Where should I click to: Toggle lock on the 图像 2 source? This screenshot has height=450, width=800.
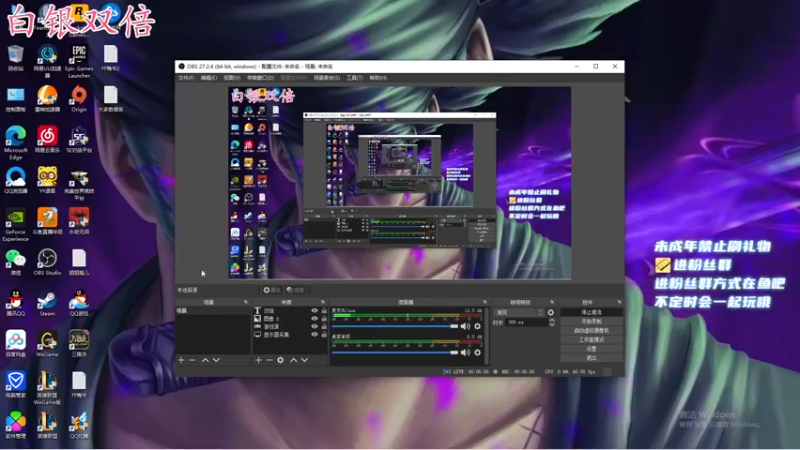coord(324,318)
